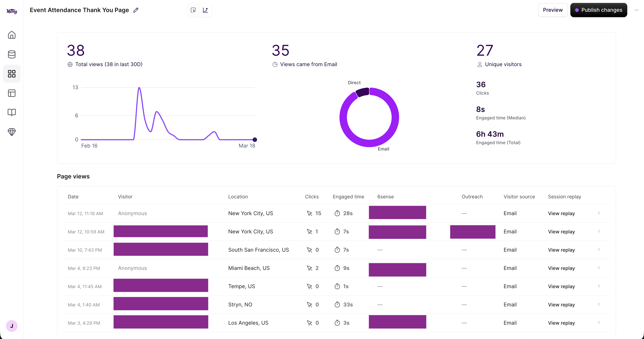View replay for Miami Beach visitor

(x=561, y=268)
